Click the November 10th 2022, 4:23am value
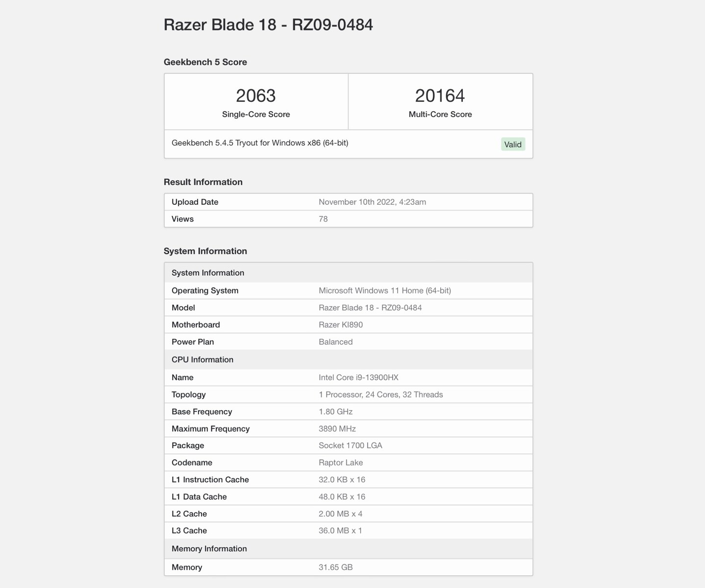Screen dimensions: 705x588 pyautogui.click(x=373, y=202)
